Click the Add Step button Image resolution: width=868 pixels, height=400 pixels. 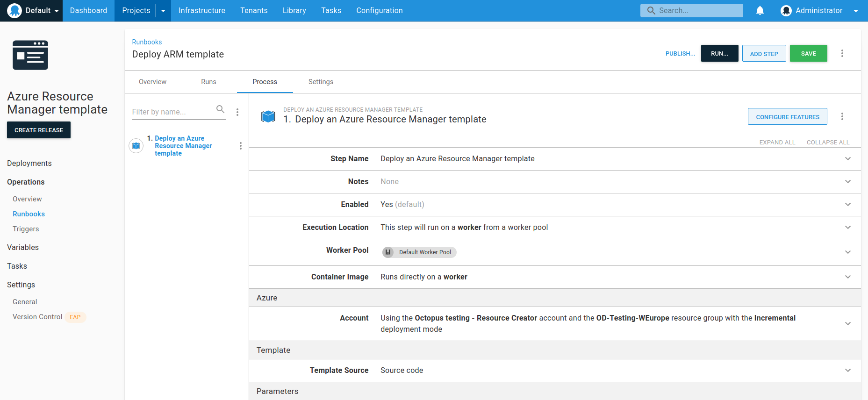[764, 53]
